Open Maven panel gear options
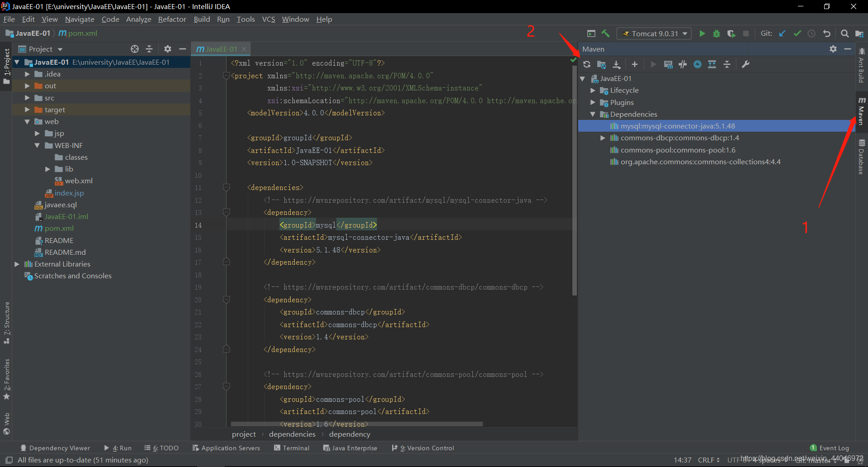The width and height of the screenshot is (868, 467). click(833, 49)
